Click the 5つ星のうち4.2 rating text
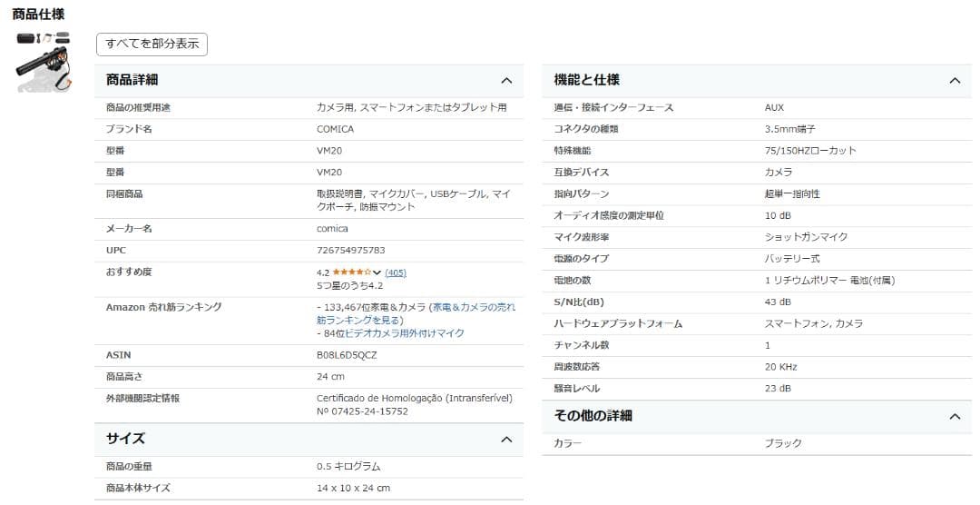The height and width of the screenshot is (505, 980). [349, 286]
